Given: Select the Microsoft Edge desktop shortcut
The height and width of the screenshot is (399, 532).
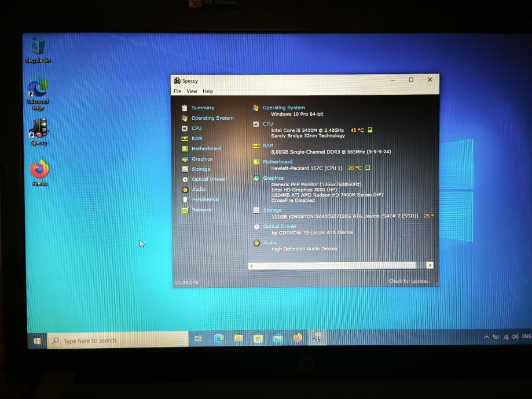Looking at the screenshot, I should coord(38,94).
